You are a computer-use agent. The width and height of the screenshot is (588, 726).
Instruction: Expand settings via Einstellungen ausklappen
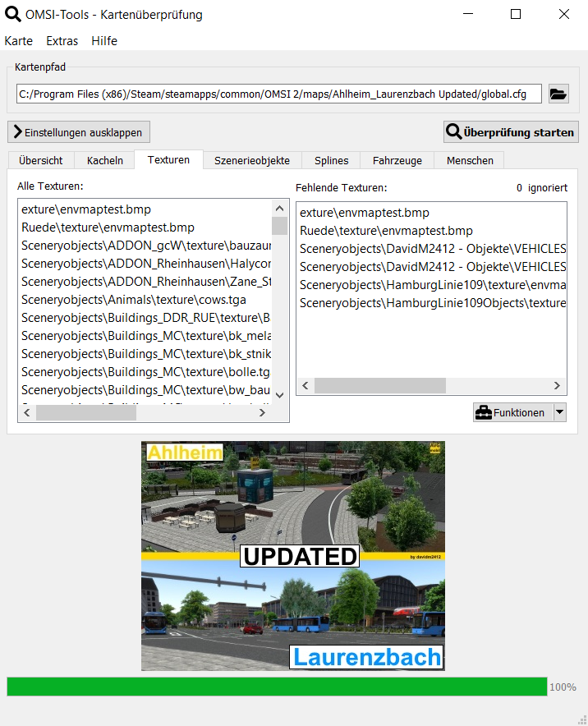click(79, 132)
